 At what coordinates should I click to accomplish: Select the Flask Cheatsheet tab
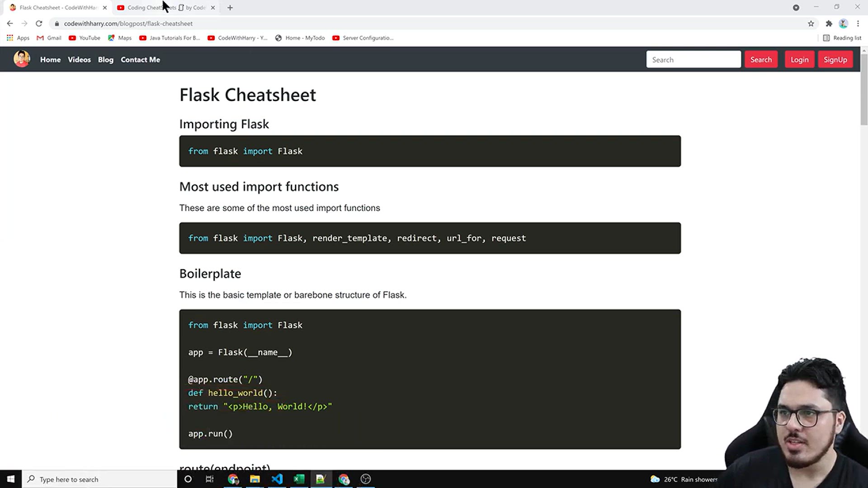tap(58, 8)
